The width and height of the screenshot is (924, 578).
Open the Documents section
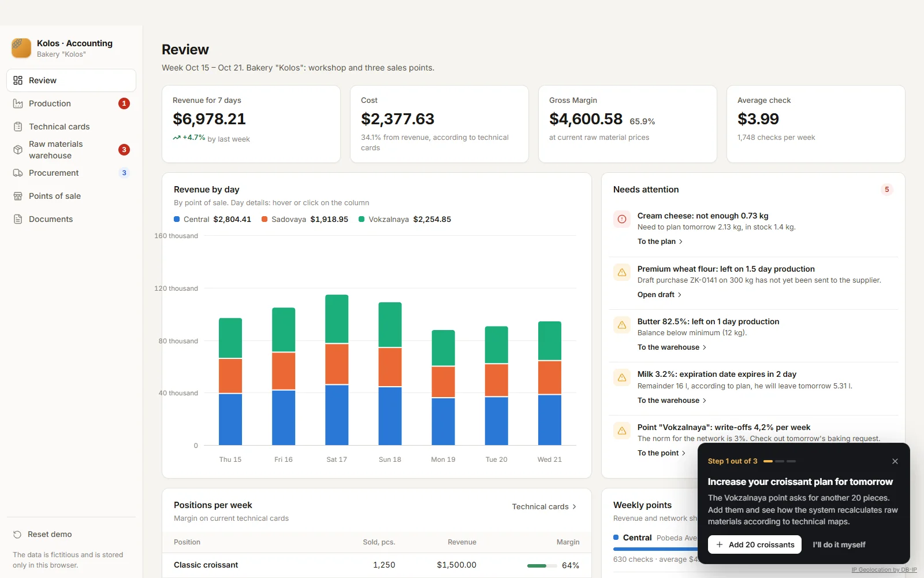pyautogui.click(x=71, y=219)
